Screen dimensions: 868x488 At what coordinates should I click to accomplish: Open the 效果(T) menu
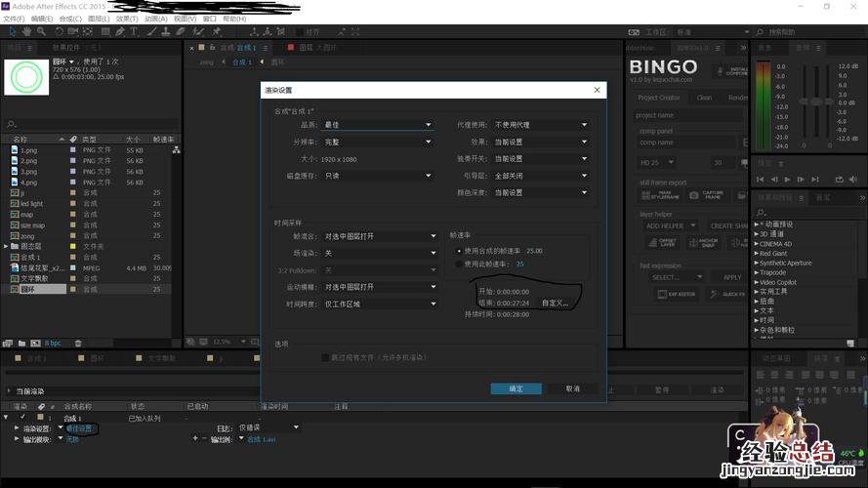tap(127, 19)
